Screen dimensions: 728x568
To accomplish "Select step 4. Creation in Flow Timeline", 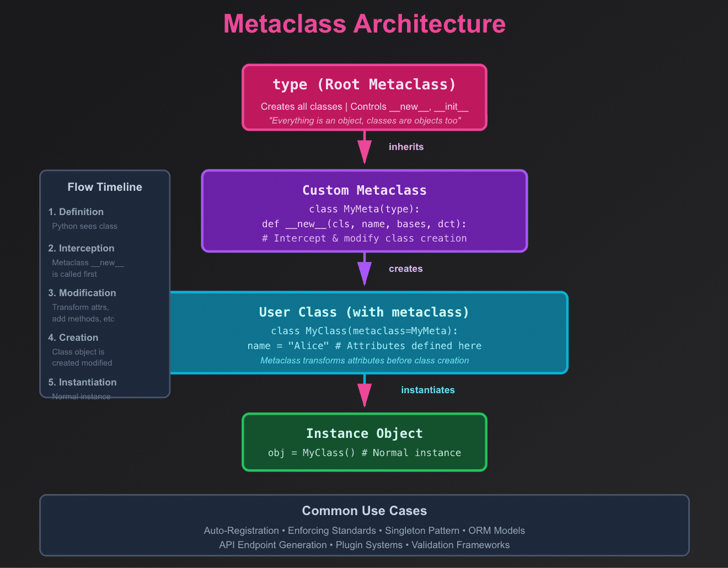I will (x=73, y=337).
